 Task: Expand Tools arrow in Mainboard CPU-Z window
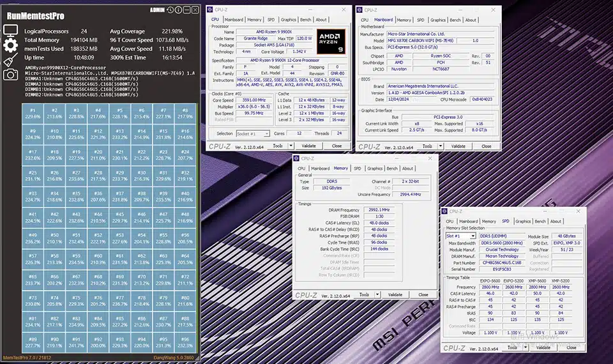[x=440, y=146]
